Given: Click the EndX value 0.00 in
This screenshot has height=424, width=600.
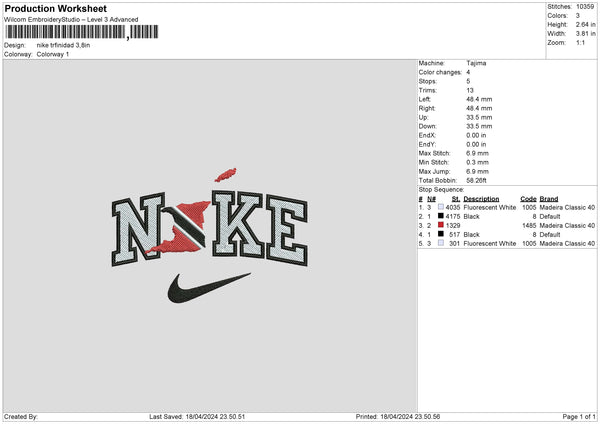Looking at the screenshot, I should (476, 135).
